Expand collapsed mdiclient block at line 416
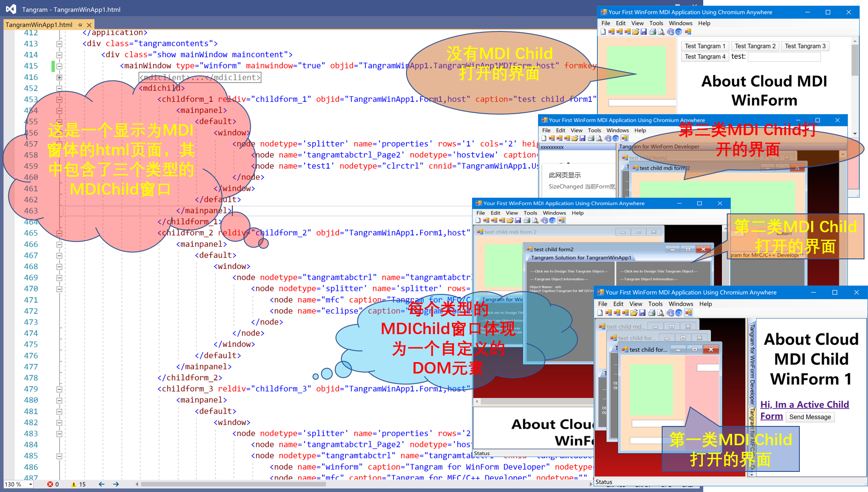The height and width of the screenshot is (492, 868). coord(59,77)
